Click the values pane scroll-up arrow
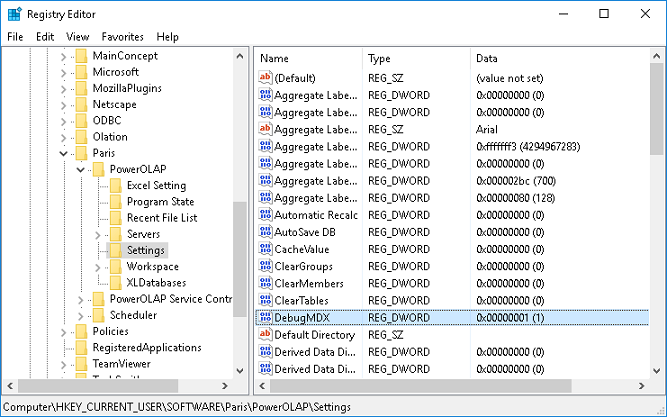667x417 pixels. tap(656, 56)
